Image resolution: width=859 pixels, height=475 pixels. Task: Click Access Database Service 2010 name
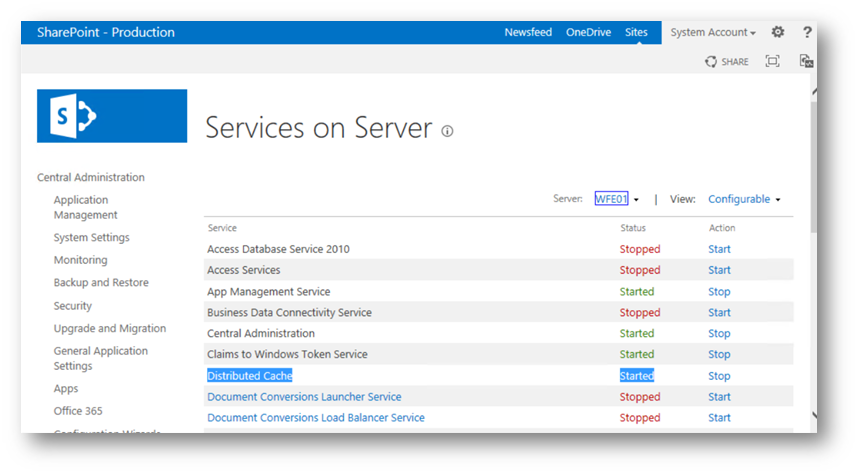click(x=278, y=249)
